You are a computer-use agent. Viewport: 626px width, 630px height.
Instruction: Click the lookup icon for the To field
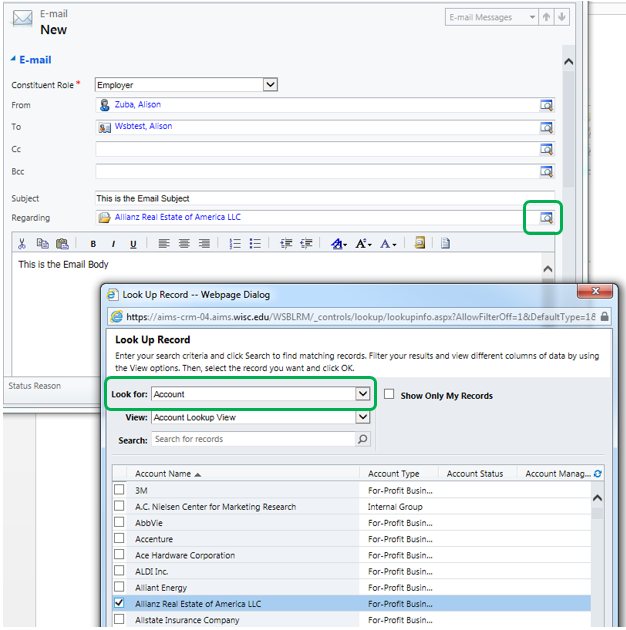point(546,127)
